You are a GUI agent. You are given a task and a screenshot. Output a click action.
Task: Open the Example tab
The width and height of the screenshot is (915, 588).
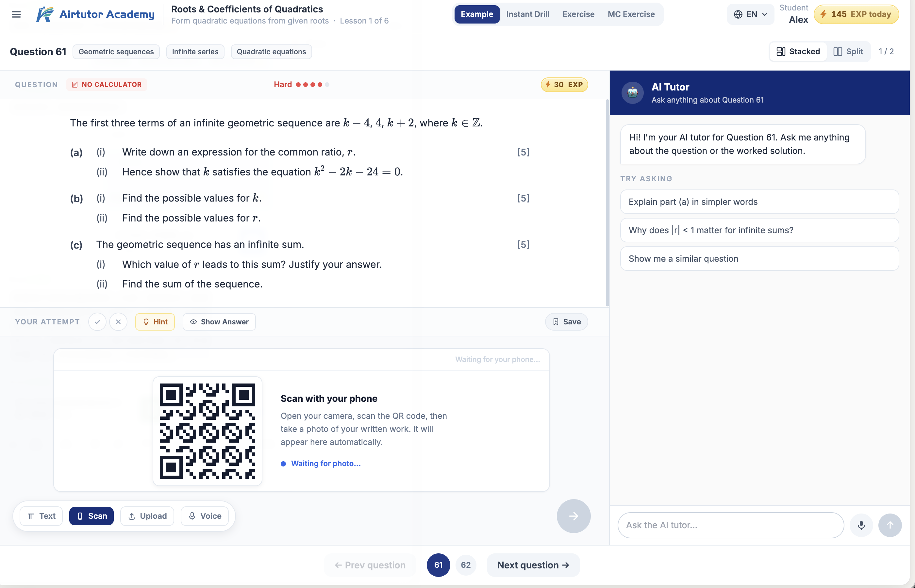click(477, 14)
